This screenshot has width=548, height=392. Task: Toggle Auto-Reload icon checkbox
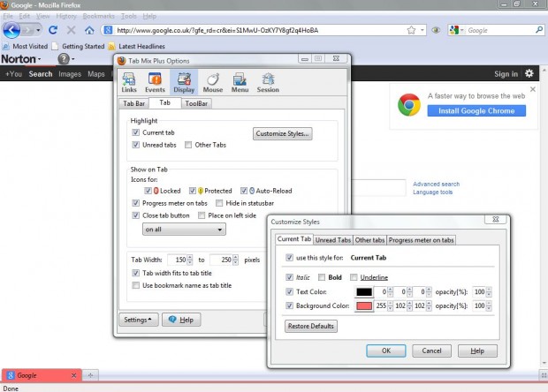tap(244, 191)
